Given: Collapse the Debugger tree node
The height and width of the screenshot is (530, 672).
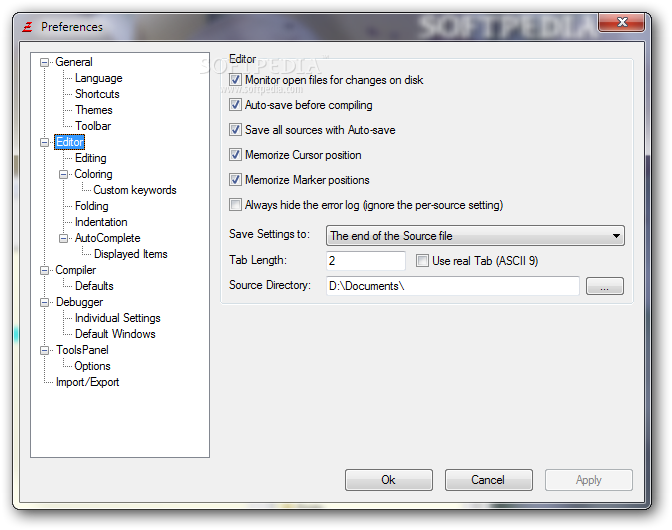Looking at the screenshot, I should pyautogui.click(x=44, y=302).
